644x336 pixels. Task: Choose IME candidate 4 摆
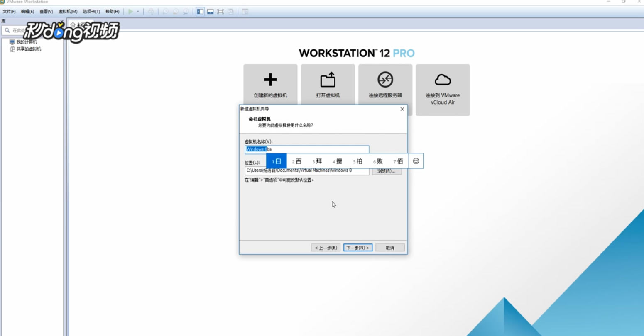pyautogui.click(x=338, y=161)
